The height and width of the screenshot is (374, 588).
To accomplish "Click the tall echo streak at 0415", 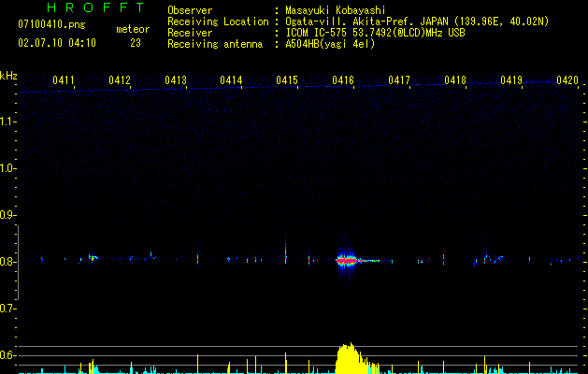I will pos(285,251).
